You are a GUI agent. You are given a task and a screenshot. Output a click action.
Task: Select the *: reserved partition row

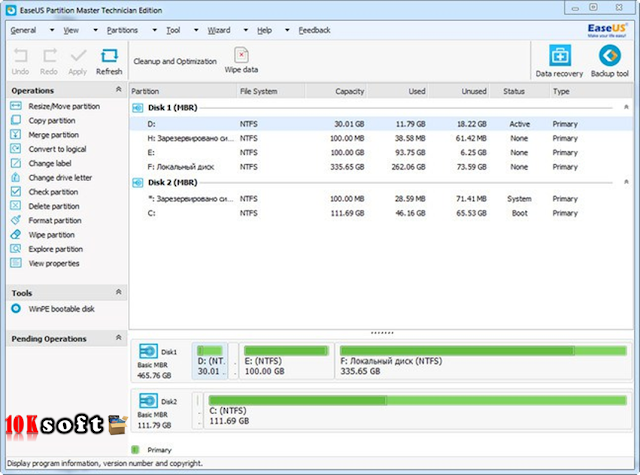[381, 199]
